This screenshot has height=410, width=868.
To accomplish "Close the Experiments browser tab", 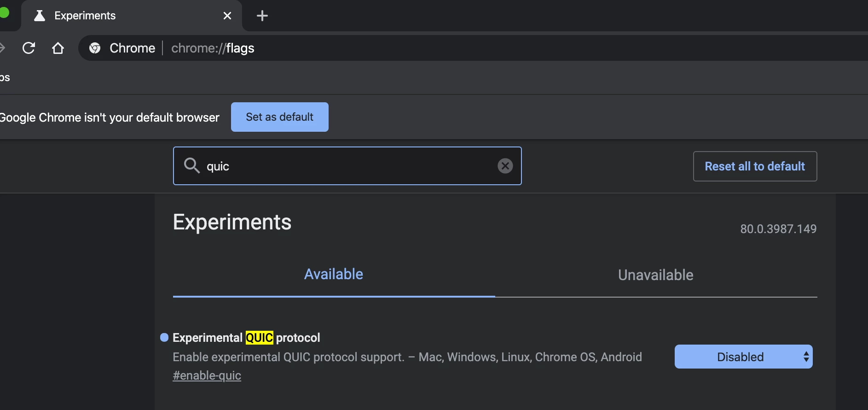I will coord(227,16).
